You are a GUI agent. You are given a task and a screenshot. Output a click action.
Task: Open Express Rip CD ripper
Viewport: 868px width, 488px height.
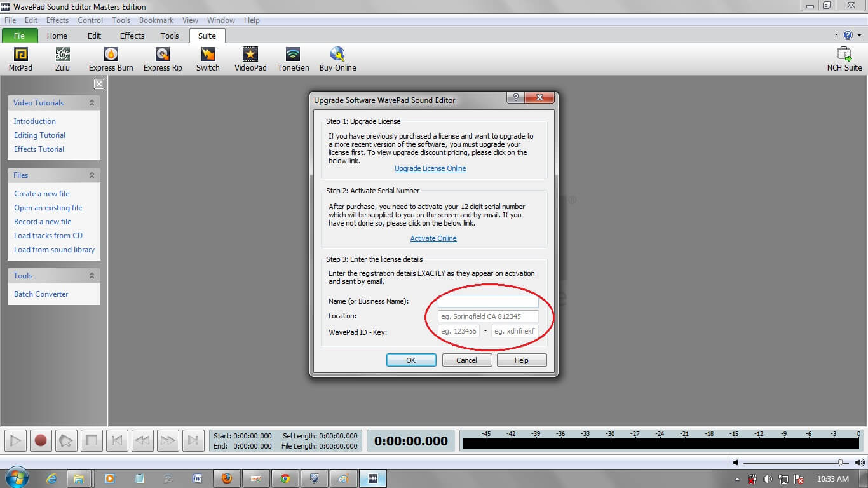pyautogui.click(x=163, y=59)
